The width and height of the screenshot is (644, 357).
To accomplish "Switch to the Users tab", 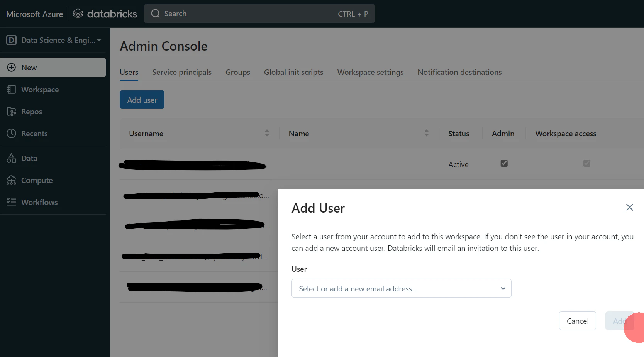I will (x=129, y=72).
